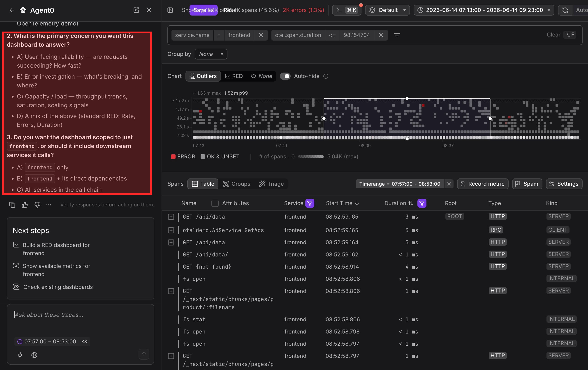Click the Record metric button
The height and width of the screenshot is (370, 588).
coord(482,184)
